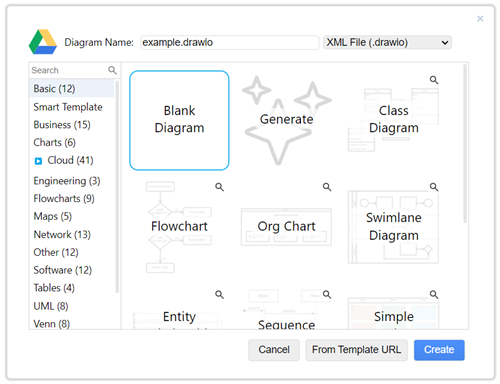The height and width of the screenshot is (384, 500).
Task: Click the Google Drive logo icon
Action: tap(43, 42)
